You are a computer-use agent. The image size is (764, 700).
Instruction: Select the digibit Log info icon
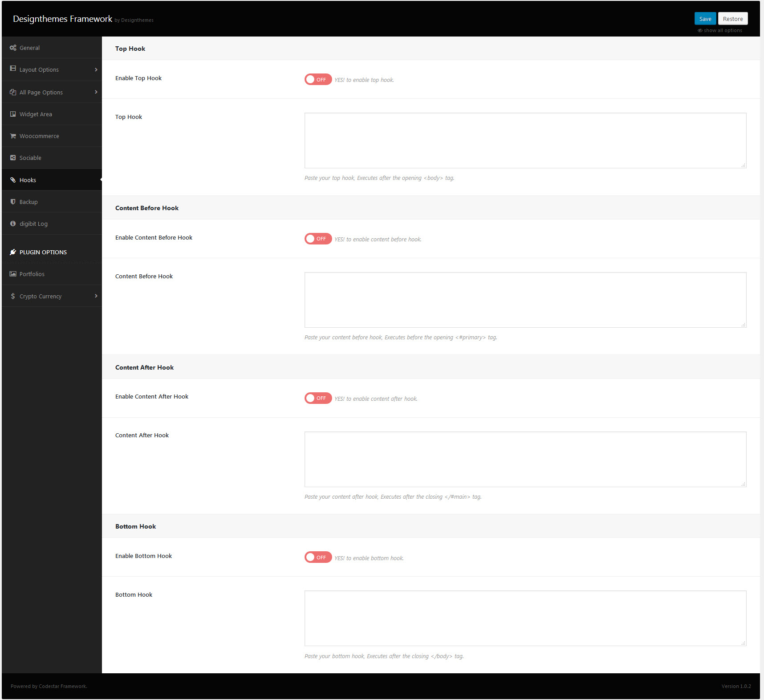[x=13, y=223]
